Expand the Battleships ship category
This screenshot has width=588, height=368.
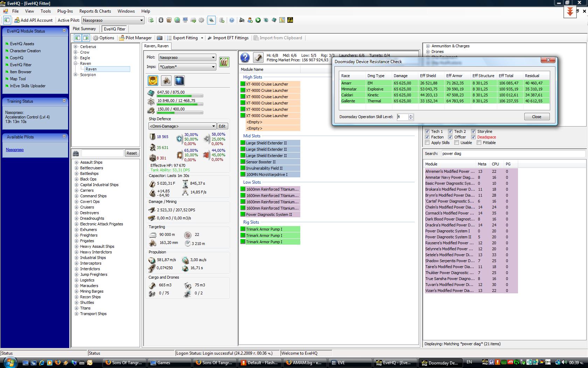click(x=76, y=173)
